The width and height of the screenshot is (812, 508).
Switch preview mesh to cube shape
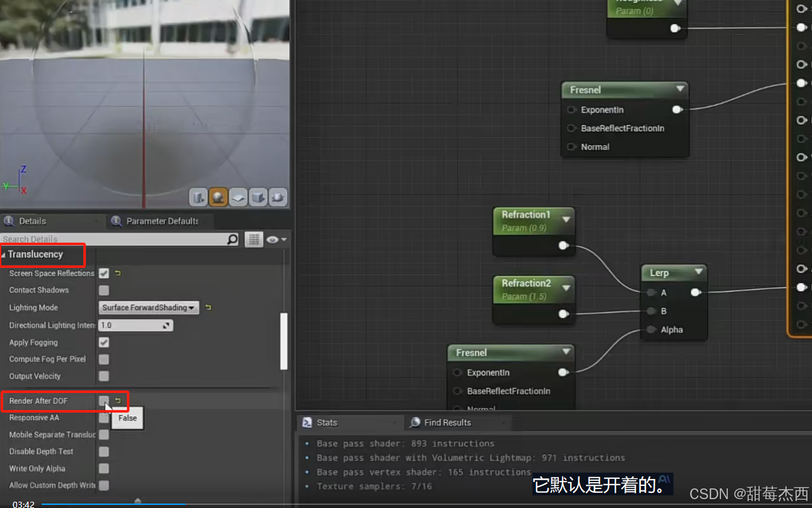[258, 198]
